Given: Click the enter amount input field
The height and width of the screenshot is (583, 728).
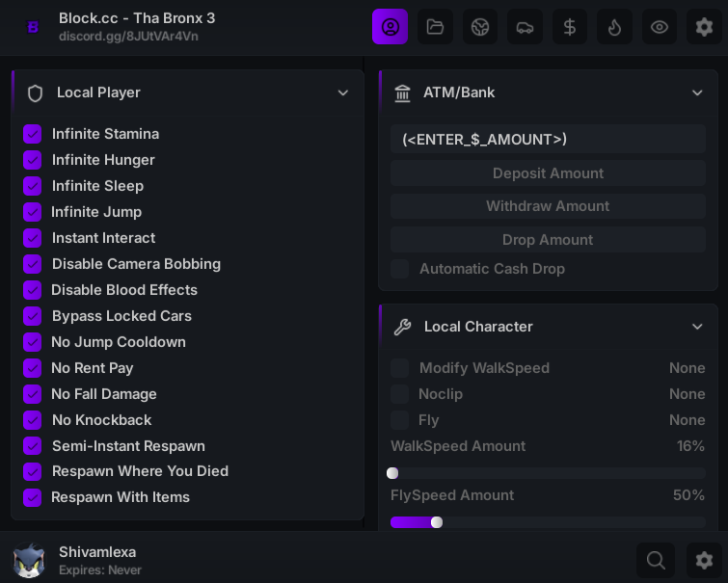Looking at the screenshot, I should [548, 140].
